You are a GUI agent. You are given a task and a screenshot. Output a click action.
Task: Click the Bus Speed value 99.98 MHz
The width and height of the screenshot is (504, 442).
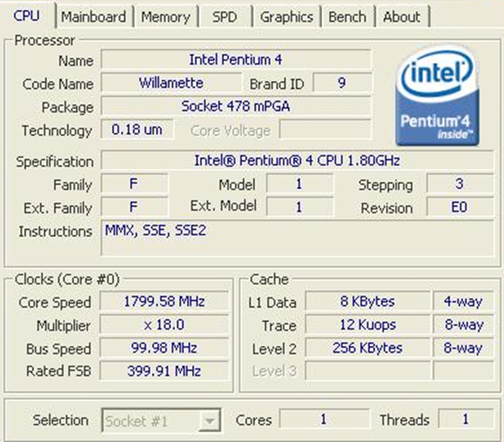tap(164, 348)
